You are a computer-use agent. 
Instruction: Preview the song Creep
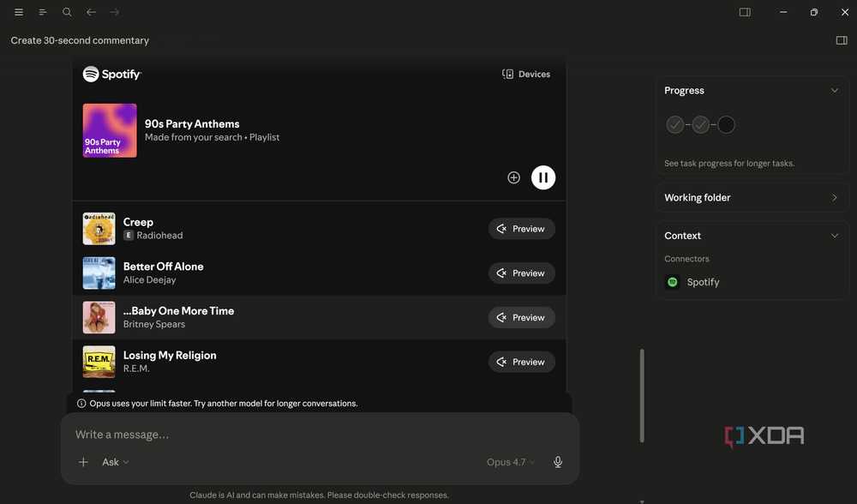pos(521,229)
